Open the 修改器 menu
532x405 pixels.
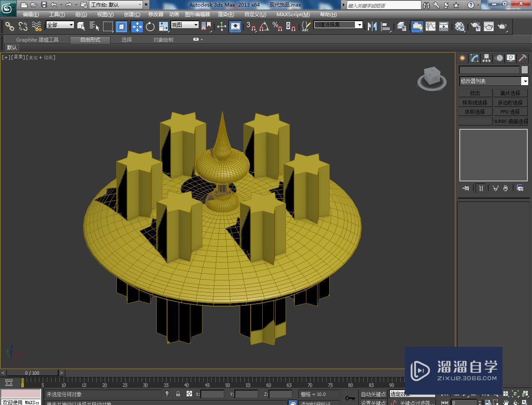coord(156,15)
